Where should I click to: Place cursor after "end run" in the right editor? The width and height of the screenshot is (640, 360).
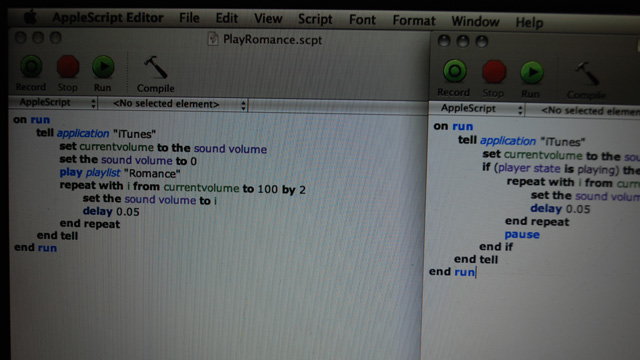point(476,272)
